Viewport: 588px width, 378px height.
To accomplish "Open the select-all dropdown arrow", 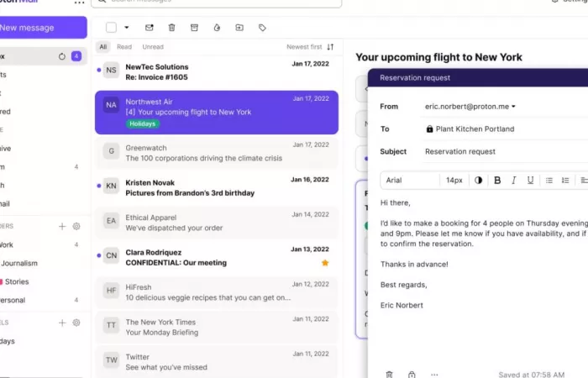I will pos(127,28).
